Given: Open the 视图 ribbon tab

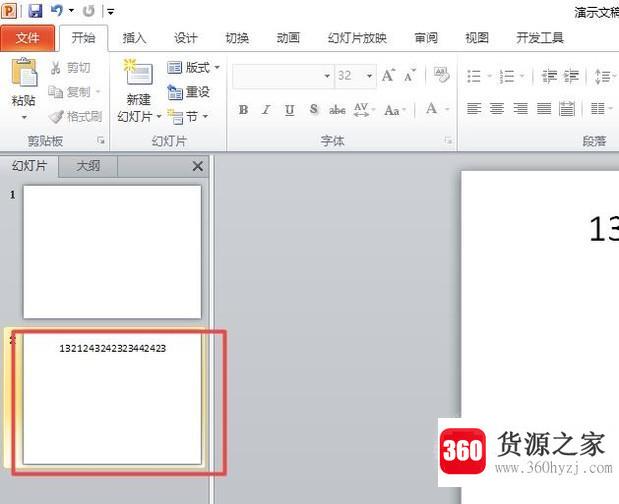Looking at the screenshot, I should 477,38.
